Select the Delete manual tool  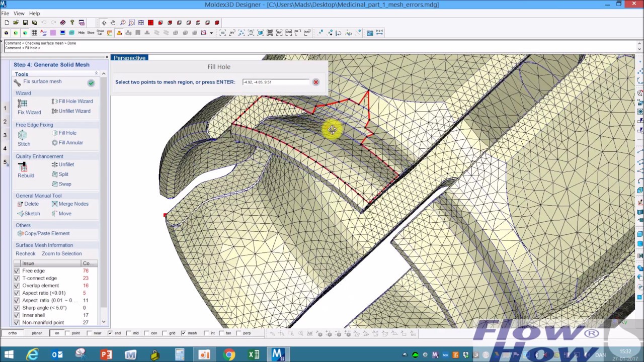pyautogui.click(x=28, y=204)
